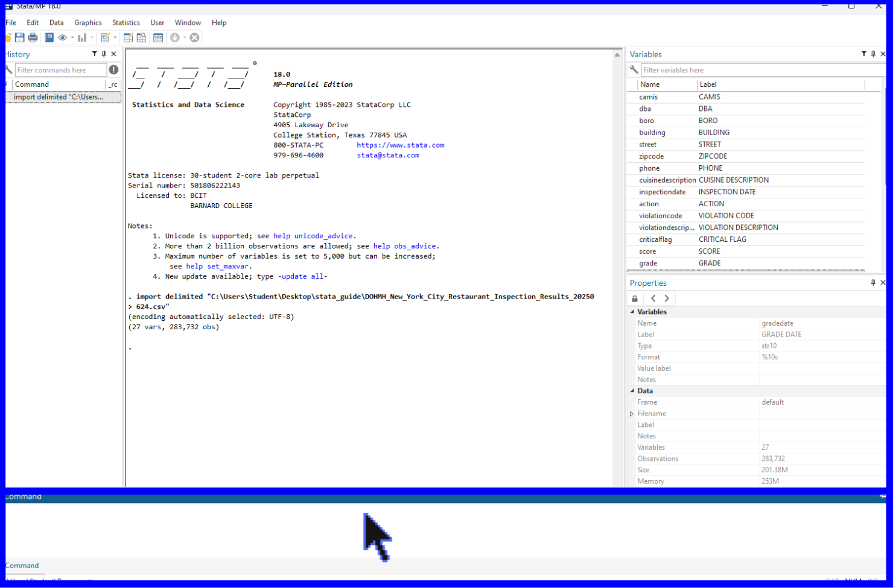
Task: Go to next variable in Properties
Action: pos(667,299)
